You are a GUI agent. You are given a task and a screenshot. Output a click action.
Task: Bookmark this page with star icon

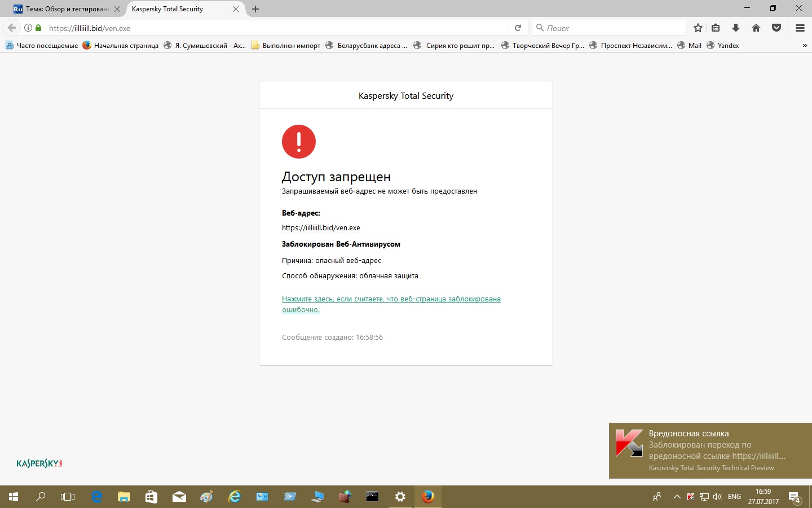click(698, 28)
